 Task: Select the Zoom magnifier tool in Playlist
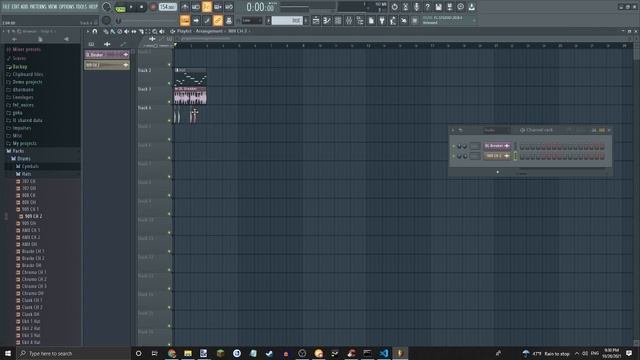pos(155,31)
